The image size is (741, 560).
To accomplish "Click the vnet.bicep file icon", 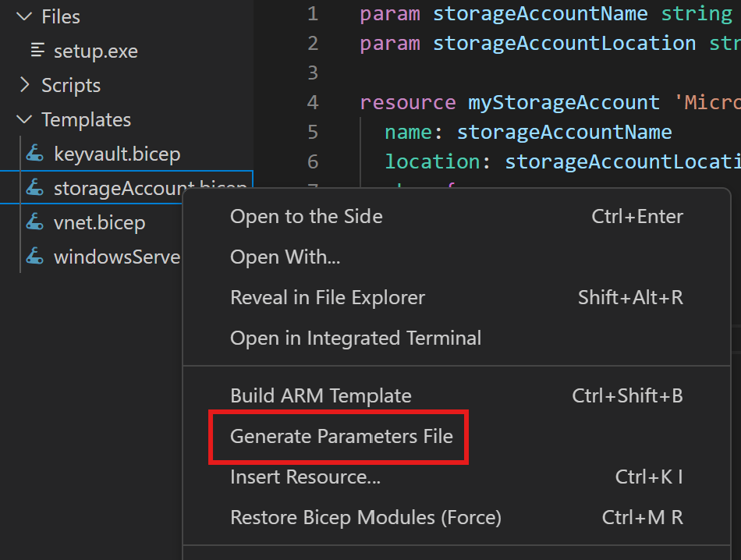I will 35,223.
